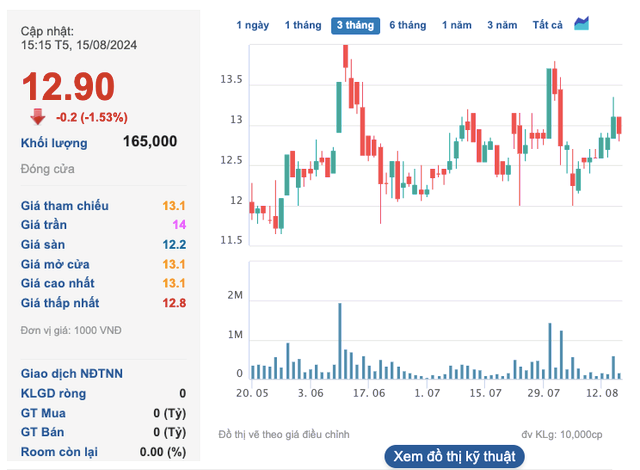Select the 1 tháng time range
Screen dimensions: 640x470
tap(302, 25)
